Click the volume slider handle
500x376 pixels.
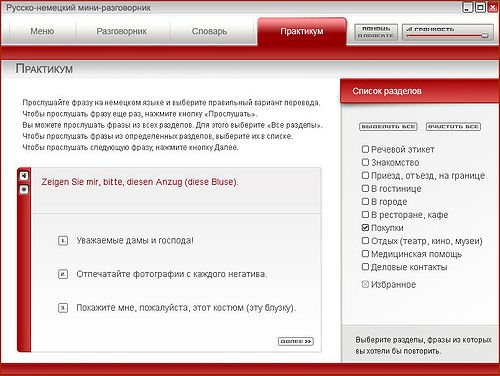point(485,35)
